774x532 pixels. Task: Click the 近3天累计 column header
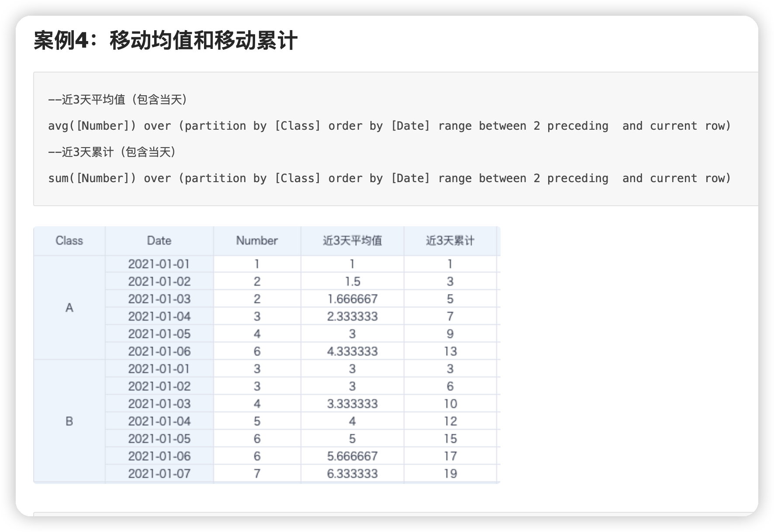[450, 241]
